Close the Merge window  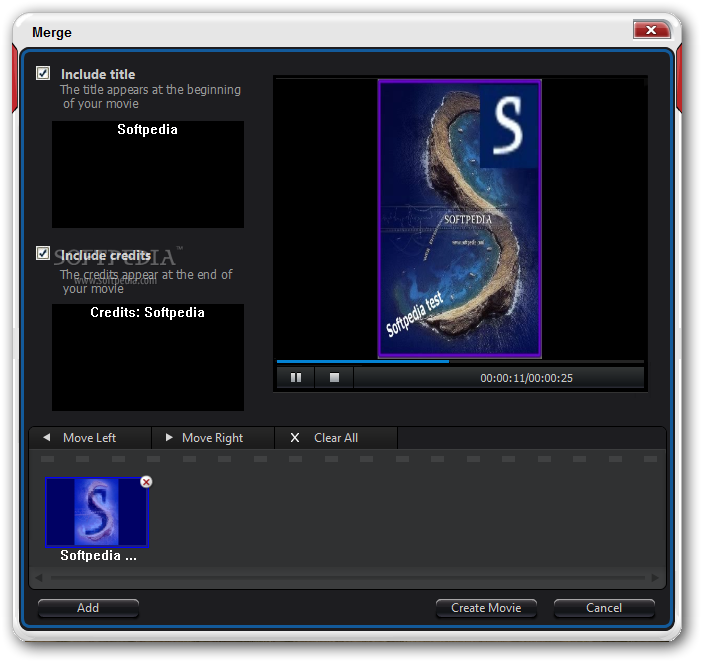651,30
